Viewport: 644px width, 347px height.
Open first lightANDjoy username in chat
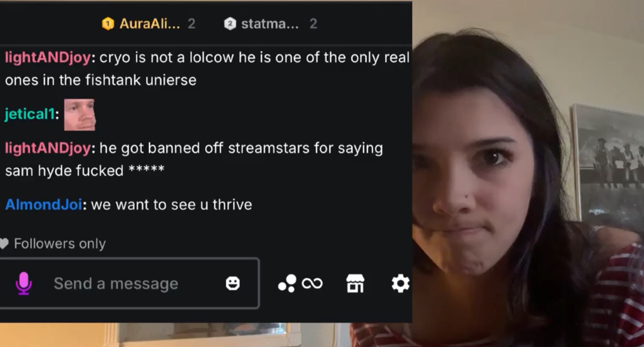(48, 58)
